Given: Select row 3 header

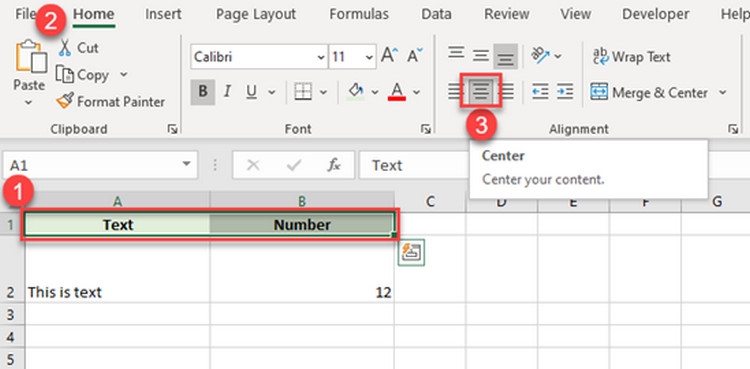Looking at the screenshot, I should [x=12, y=314].
